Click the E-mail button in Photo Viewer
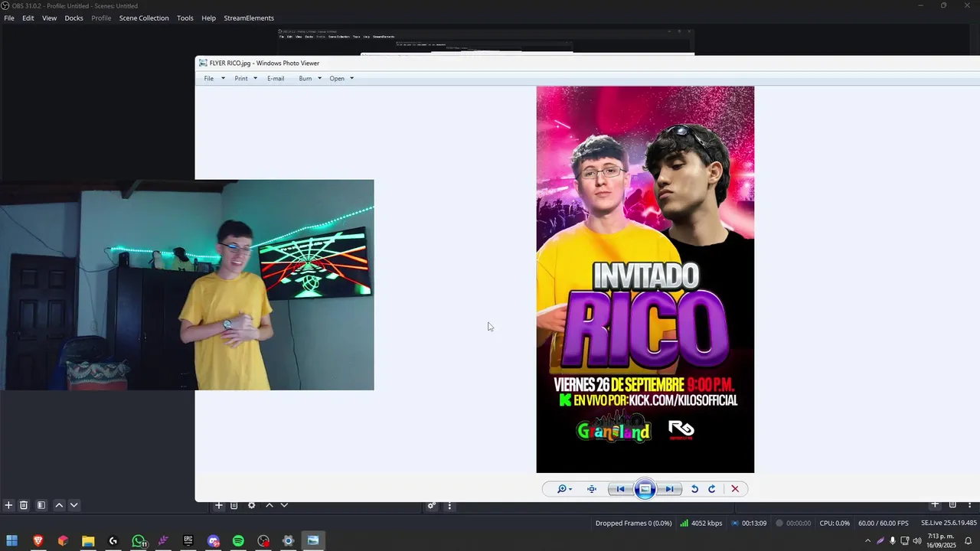Screen dimensions: 980x551 coord(276,78)
